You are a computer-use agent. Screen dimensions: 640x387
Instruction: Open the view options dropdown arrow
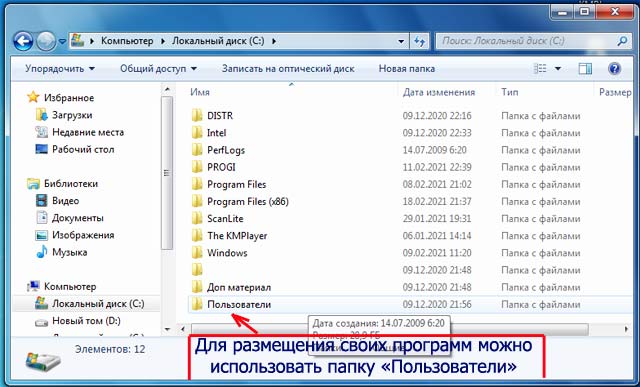(x=558, y=69)
